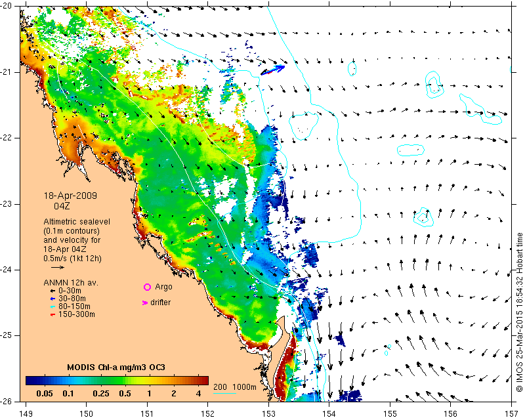Click the '0-30m' legend label

point(70,291)
